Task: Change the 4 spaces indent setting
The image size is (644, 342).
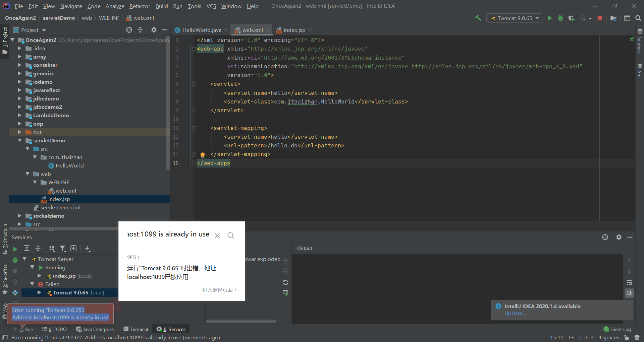Action: pyautogui.click(x=608, y=337)
